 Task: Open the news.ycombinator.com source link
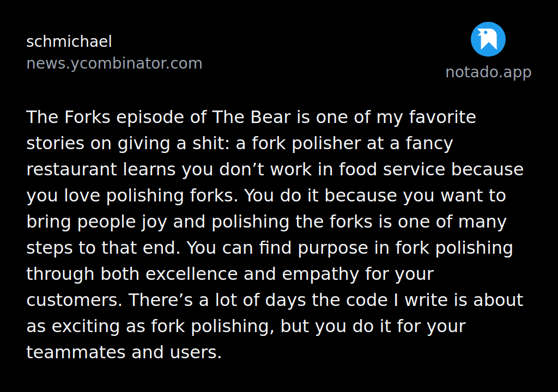(114, 64)
